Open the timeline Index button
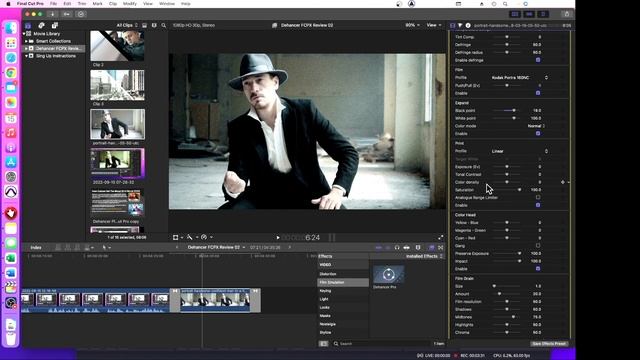This screenshot has width=640, height=360. (36, 247)
